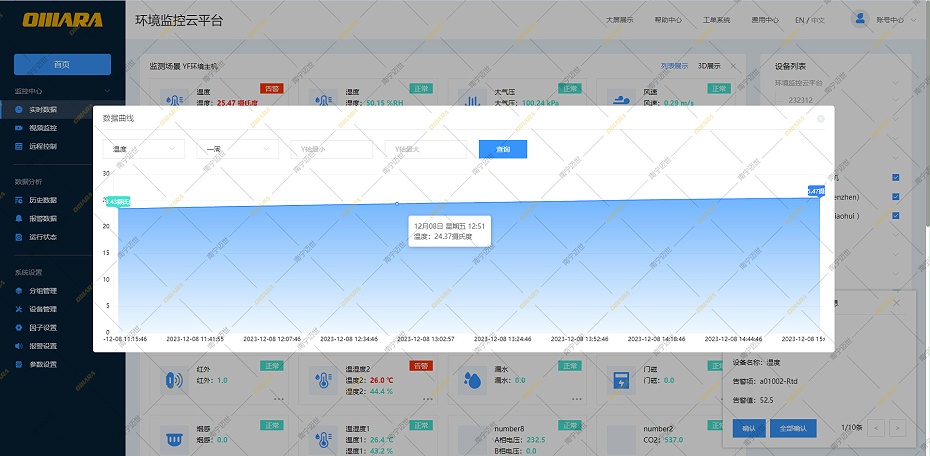Click the user avatar icon
This screenshot has height=456, width=930.
[860, 19]
